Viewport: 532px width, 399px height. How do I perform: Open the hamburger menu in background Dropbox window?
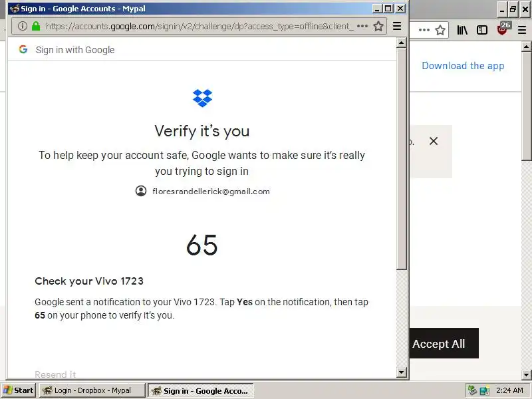tap(522, 30)
